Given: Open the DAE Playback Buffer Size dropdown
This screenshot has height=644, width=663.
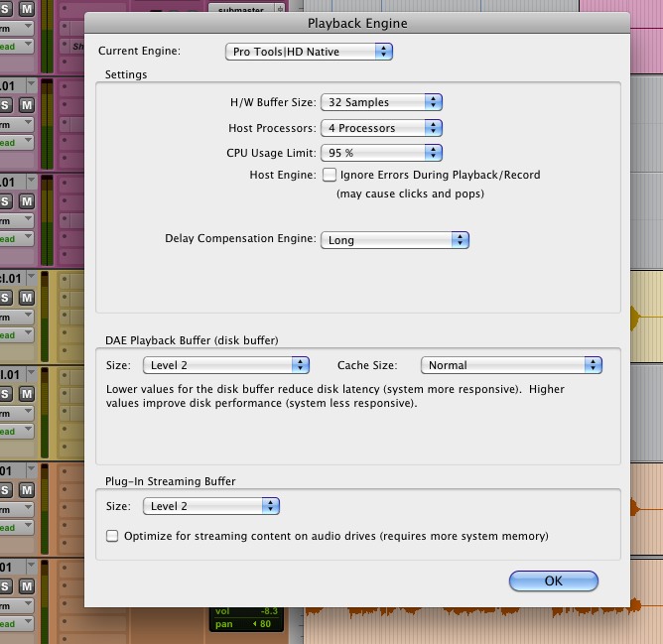Looking at the screenshot, I should 226,365.
